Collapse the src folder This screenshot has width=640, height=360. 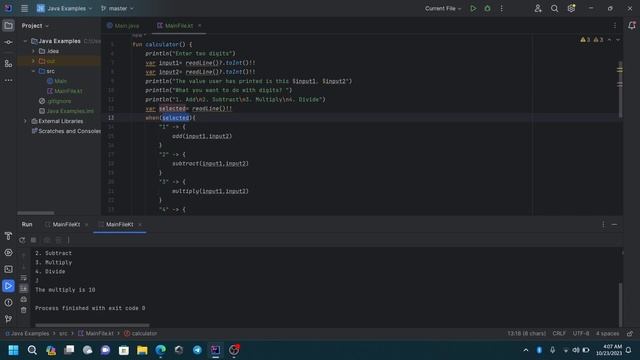(33, 71)
